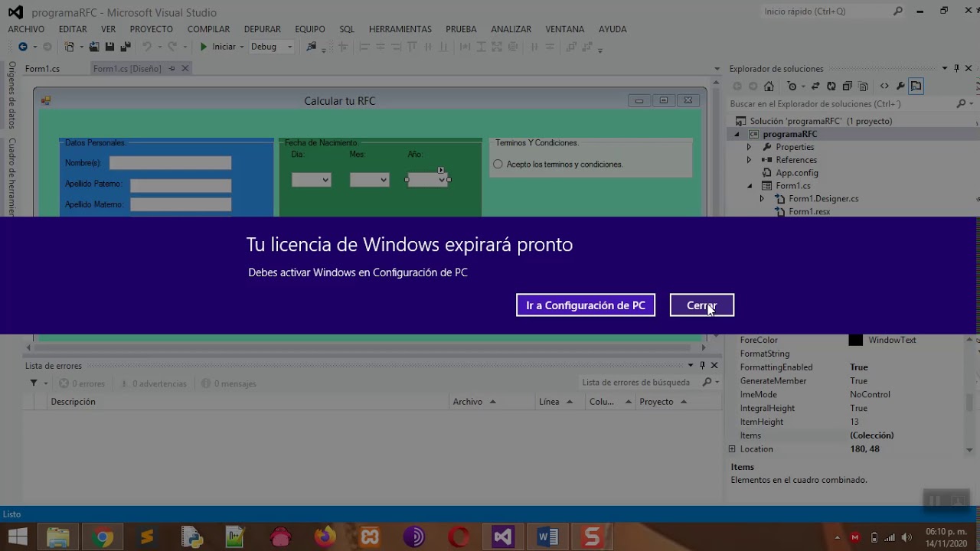Navigate backward with the toolbar back arrow

23,47
